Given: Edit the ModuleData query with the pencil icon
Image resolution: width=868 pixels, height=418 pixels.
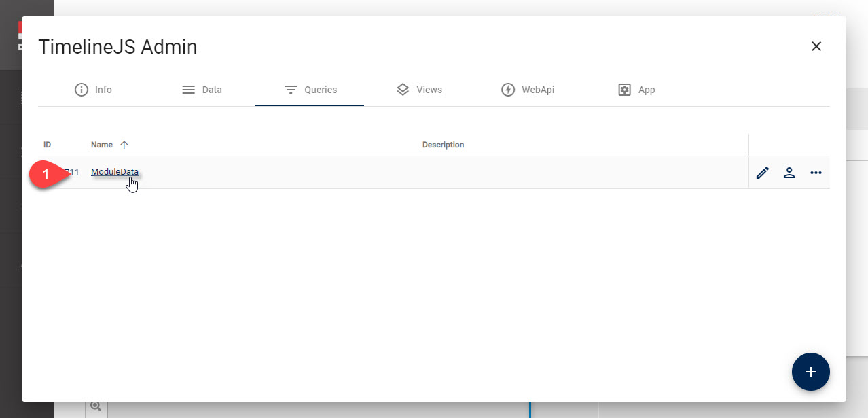Looking at the screenshot, I should click(x=763, y=173).
